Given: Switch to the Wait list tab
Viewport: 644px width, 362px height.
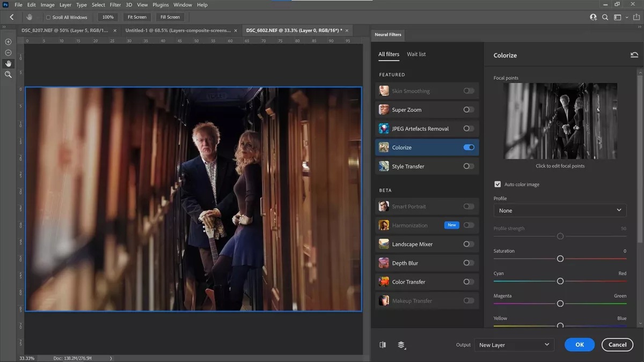Looking at the screenshot, I should 416,54.
